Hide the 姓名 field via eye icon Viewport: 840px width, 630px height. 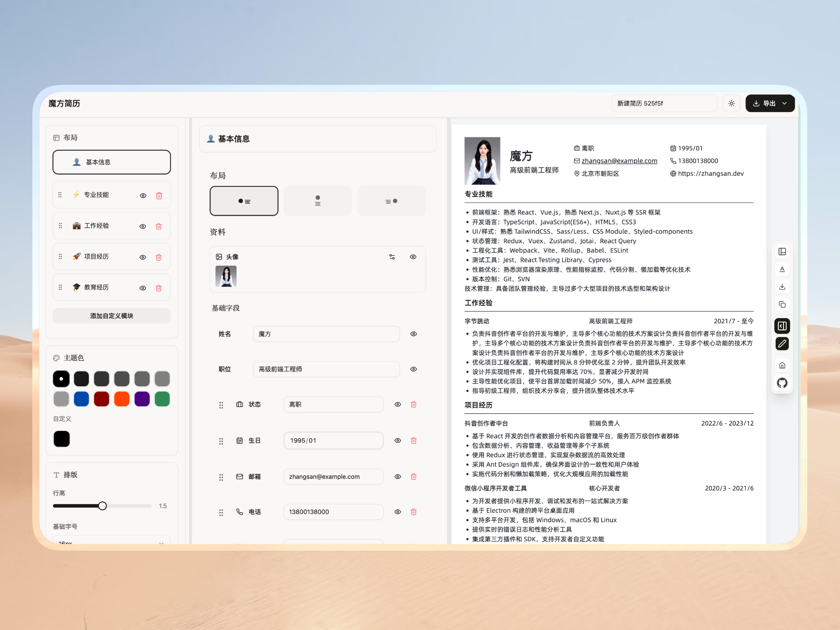[413, 334]
